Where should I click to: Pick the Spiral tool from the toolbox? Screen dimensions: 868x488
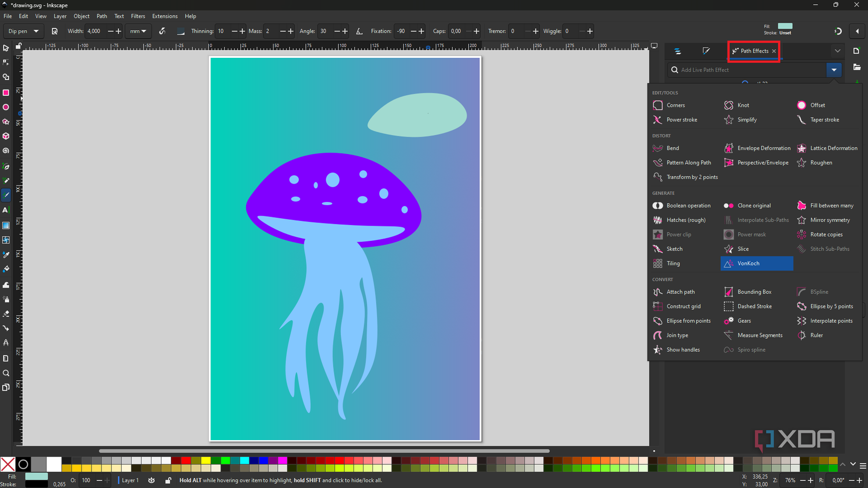coord(6,151)
